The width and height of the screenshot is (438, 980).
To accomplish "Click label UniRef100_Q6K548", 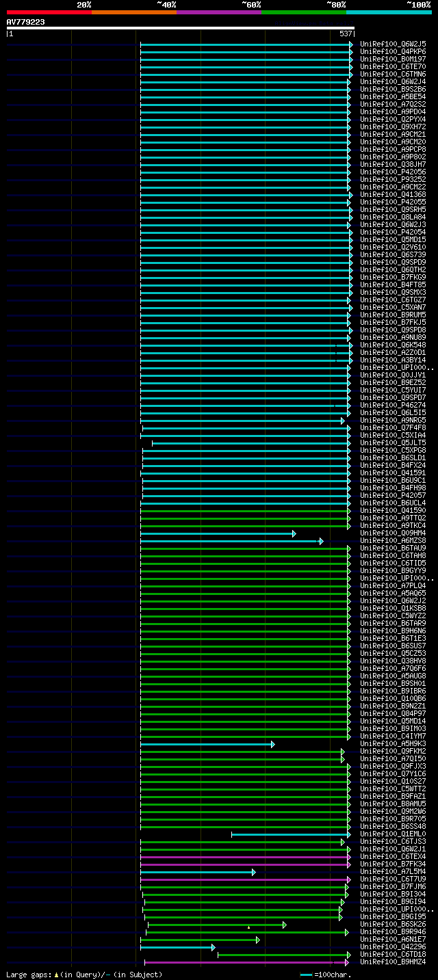I will tap(393, 345).
